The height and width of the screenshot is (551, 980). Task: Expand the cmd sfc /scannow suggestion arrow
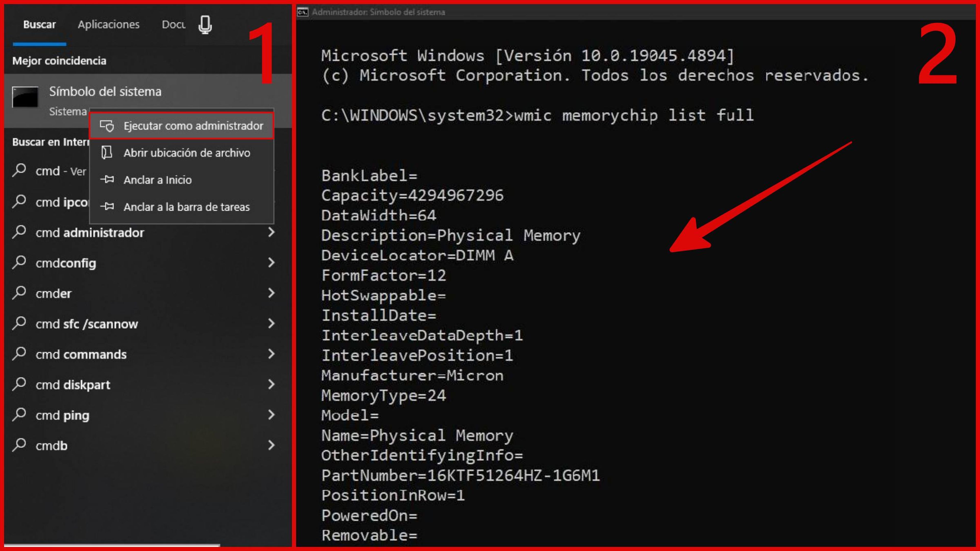(x=271, y=323)
